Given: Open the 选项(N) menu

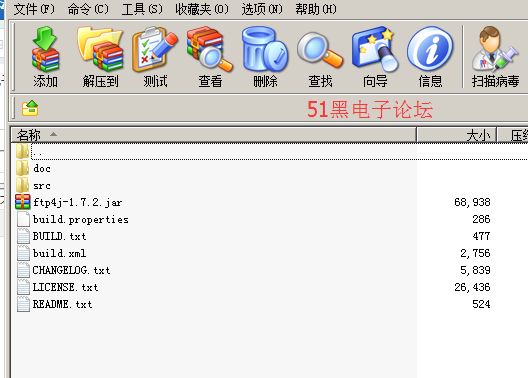Looking at the screenshot, I should pos(262,9).
